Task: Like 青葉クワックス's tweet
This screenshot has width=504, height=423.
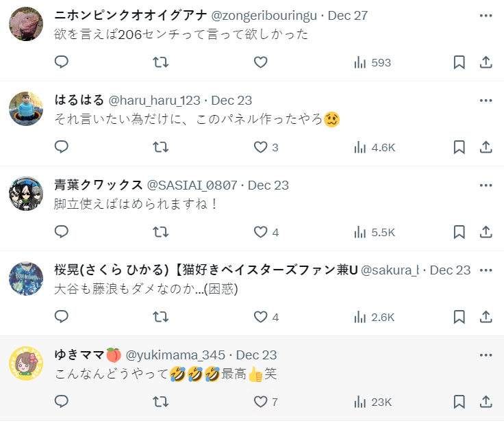Action: 260,232
